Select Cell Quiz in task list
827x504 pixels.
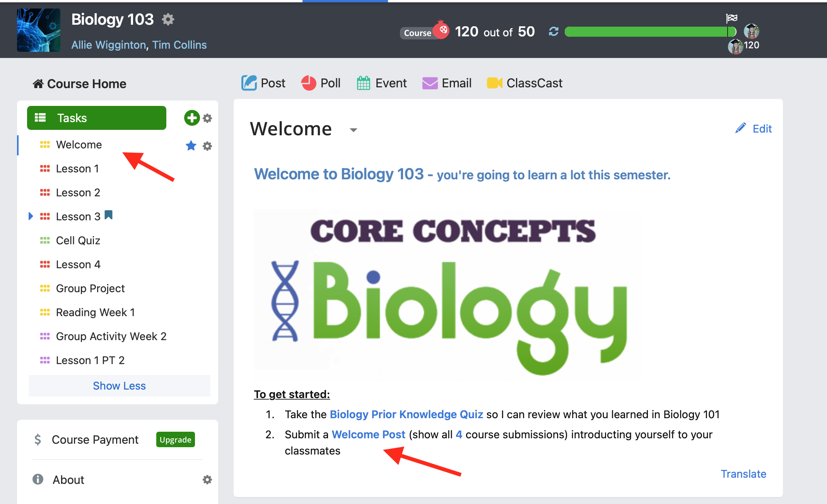tap(78, 240)
